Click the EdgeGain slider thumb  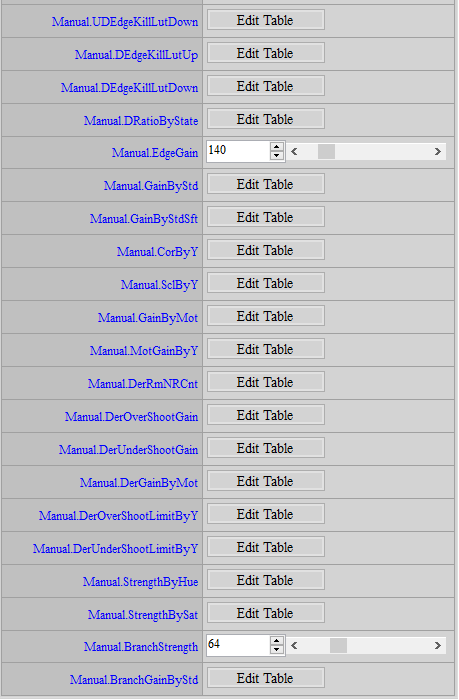tap(326, 152)
